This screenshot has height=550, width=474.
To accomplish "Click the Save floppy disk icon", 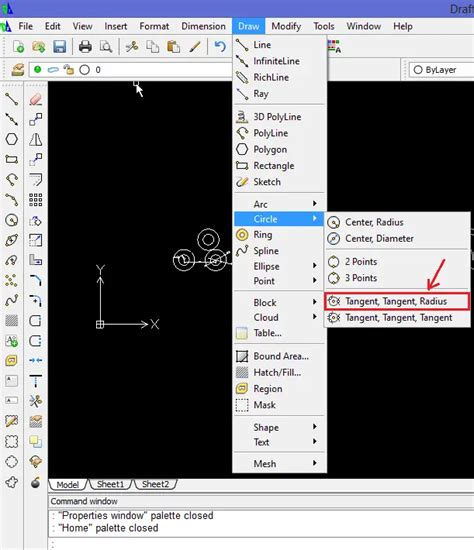I will 60,46.
